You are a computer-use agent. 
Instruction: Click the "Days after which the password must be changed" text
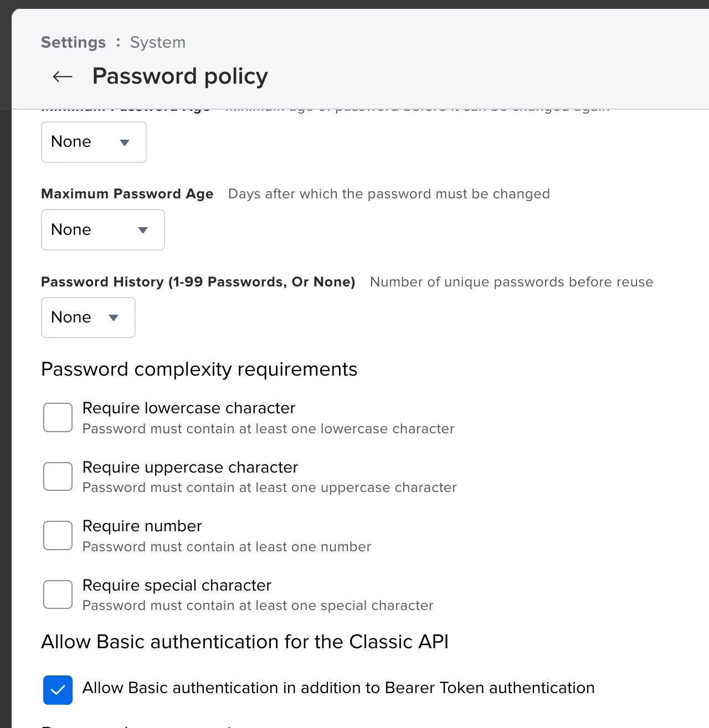[389, 194]
